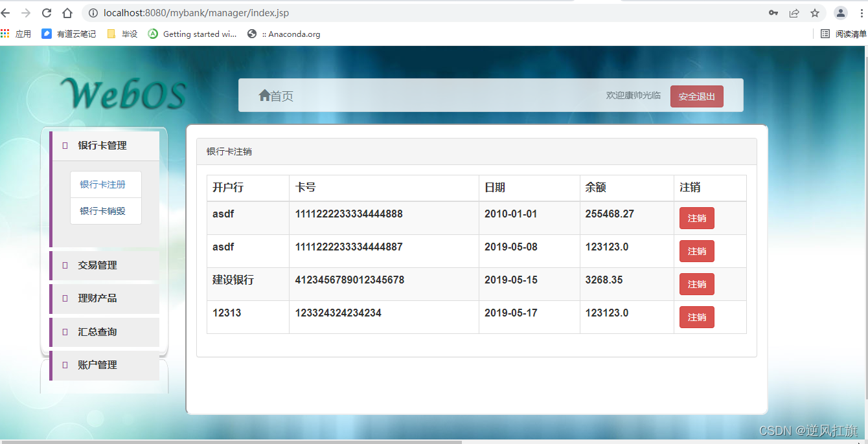Click the 安全退出 logout button
868x444 pixels.
696,95
